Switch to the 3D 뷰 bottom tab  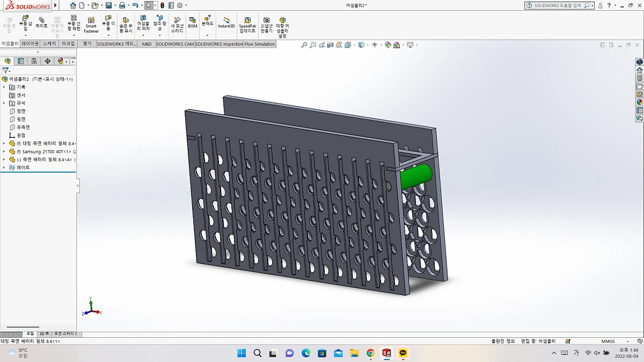[x=43, y=334]
